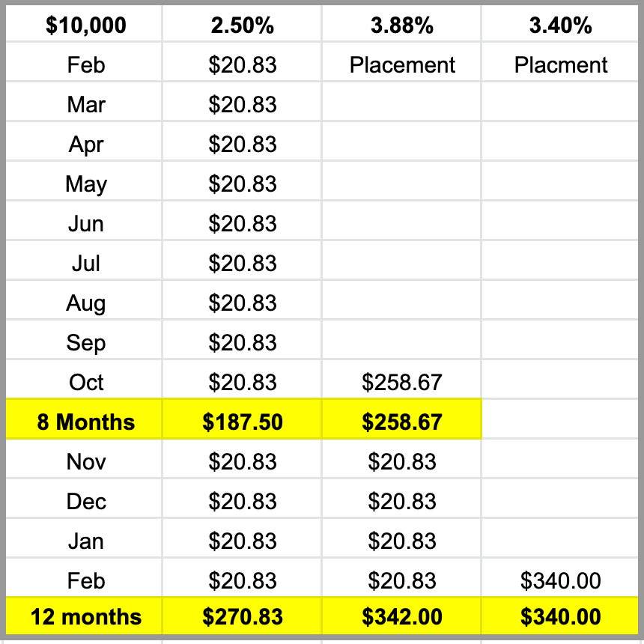
Task: Select the $10,000 header cell
Action: pos(86,25)
